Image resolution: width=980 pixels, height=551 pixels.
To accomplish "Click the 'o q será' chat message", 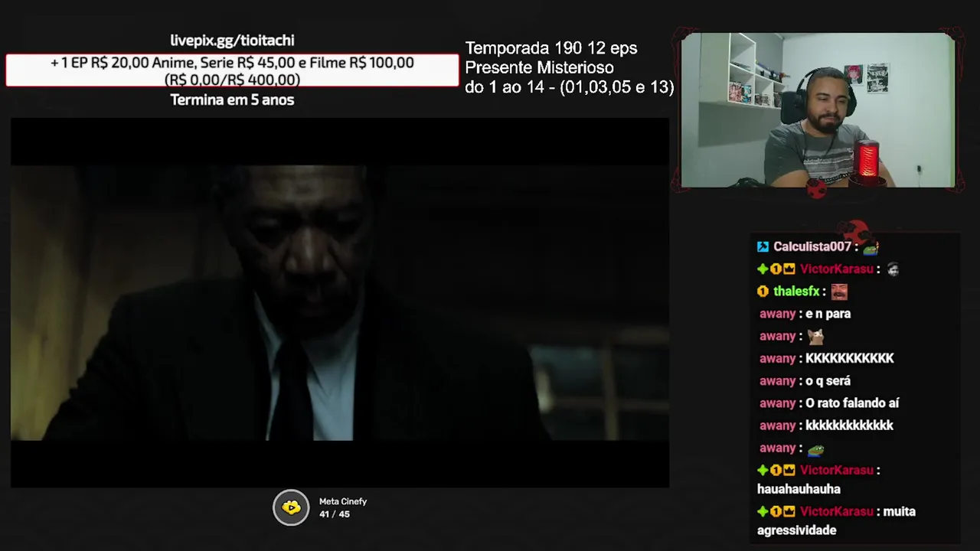I will coord(828,381).
